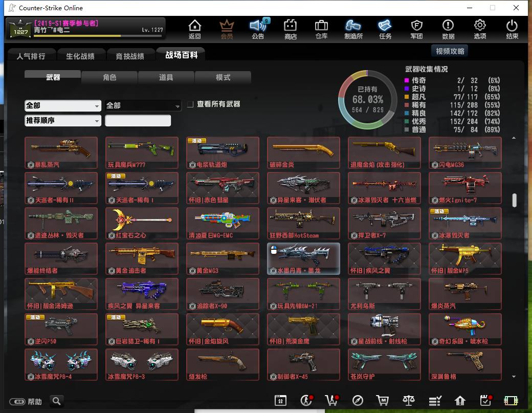Open the scales icon in bottom bar
This screenshot has width=532, height=413.
(x=409, y=401)
